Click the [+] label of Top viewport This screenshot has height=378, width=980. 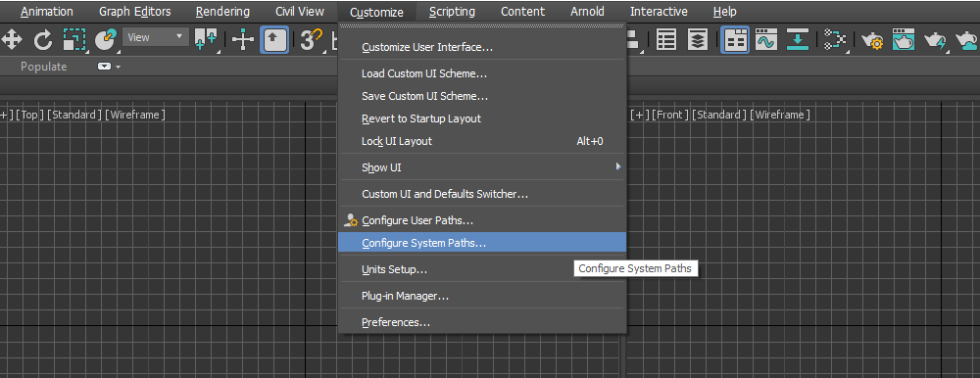(6, 115)
